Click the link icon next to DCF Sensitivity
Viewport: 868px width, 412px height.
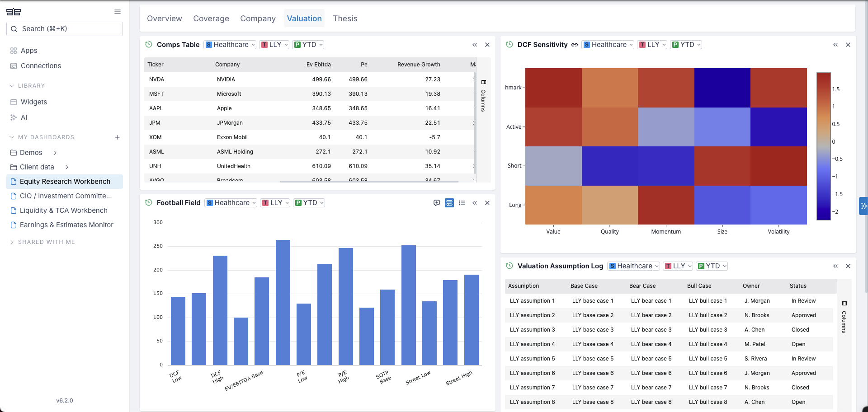pyautogui.click(x=575, y=45)
